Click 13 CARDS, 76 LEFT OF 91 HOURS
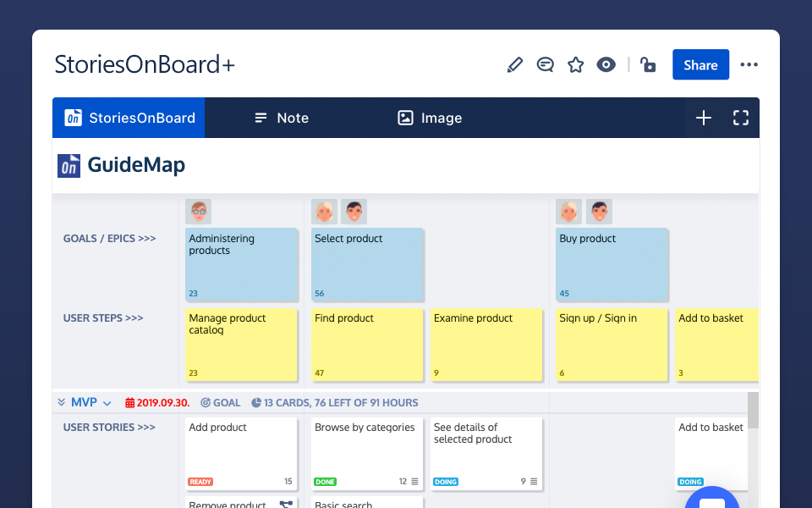812x508 pixels. point(341,403)
